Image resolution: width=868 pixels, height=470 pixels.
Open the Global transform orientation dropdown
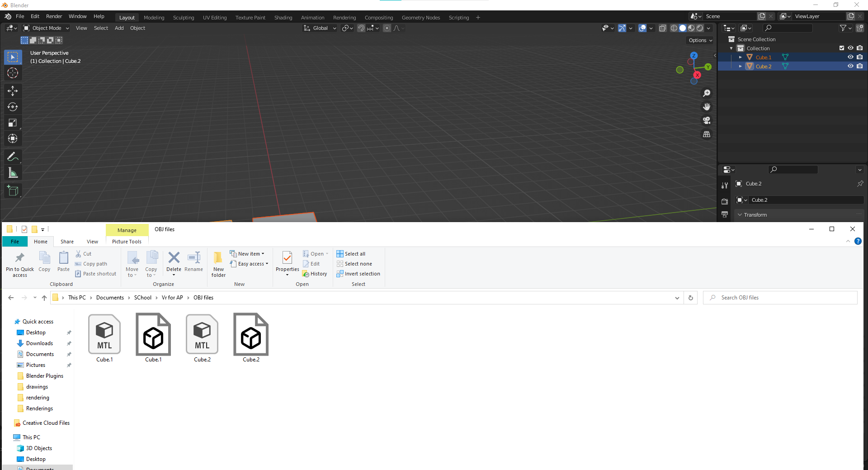click(320, 28)
